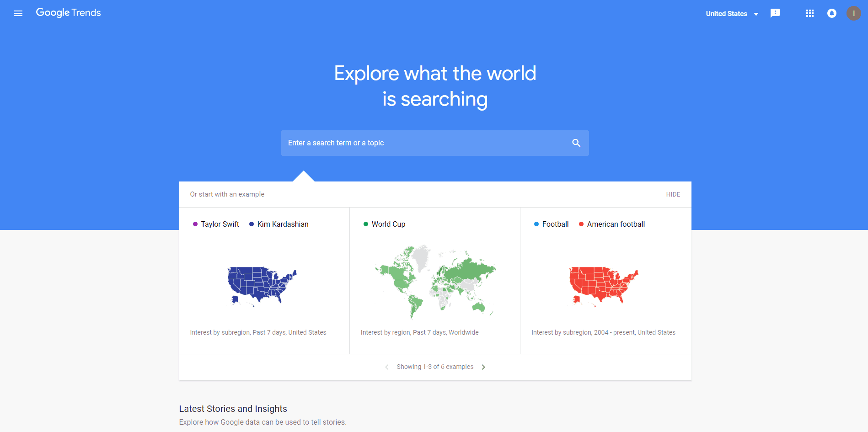Open the Football example term
Viewport: 868px width, 432px height.
556,224
